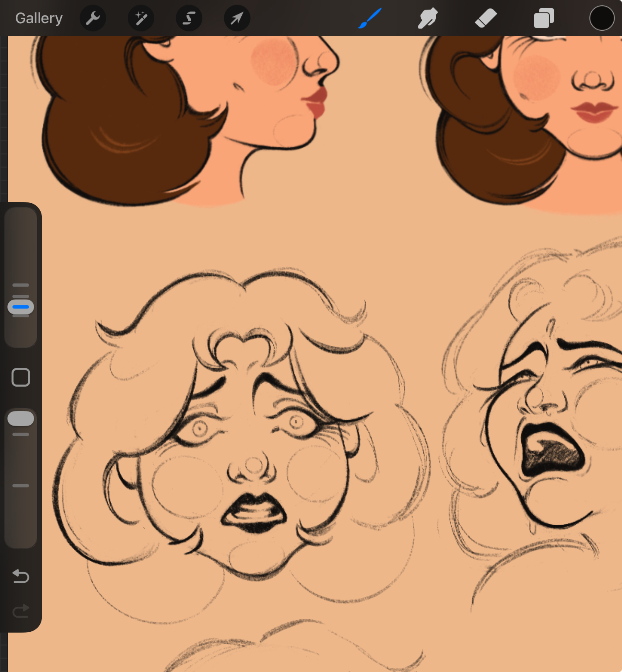The height and width of the screenshot is (672, 622).
Task: Open the Adjustments magic wand menu
Action: coord(141,18)
